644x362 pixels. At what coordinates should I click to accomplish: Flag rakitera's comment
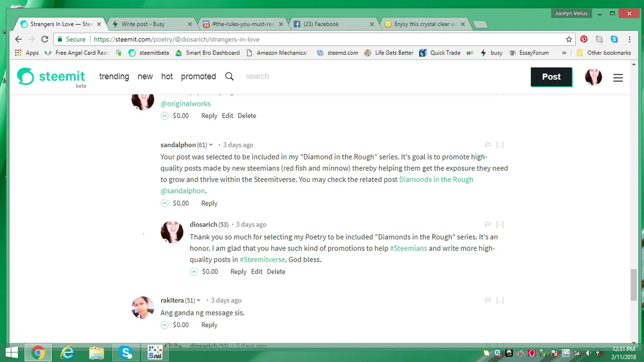click(x=488, y=300)
